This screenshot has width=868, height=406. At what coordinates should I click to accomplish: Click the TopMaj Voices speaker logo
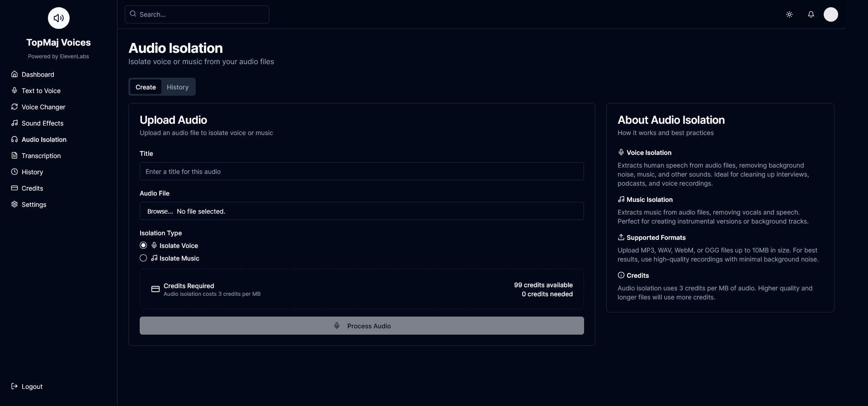pyautogui.click(x=59, y=18)
